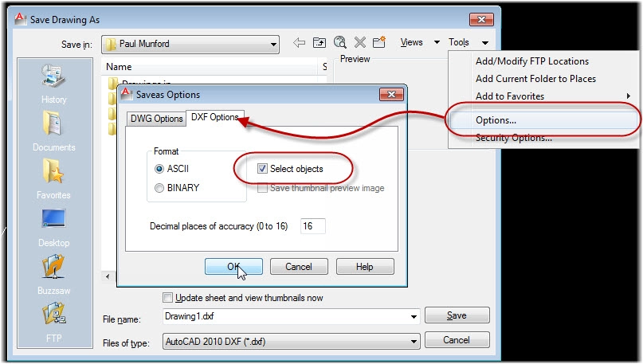Cancel the Save Drawing As dialog
This screenshot has height=364, width=643.
click(x=457, y=340)
